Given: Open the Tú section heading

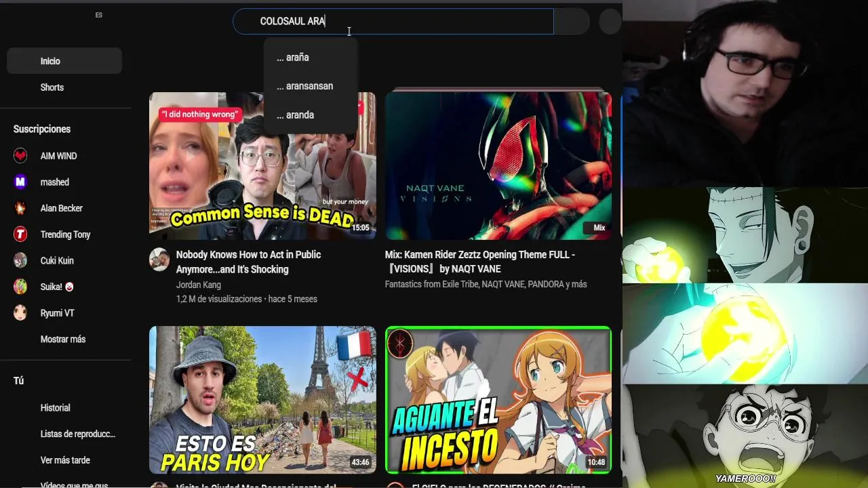Looking at the screenshot, I should click(x=19, y=381).
